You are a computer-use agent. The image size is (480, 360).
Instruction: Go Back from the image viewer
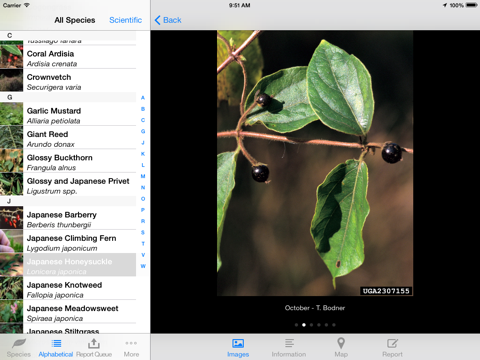[168, 20]
